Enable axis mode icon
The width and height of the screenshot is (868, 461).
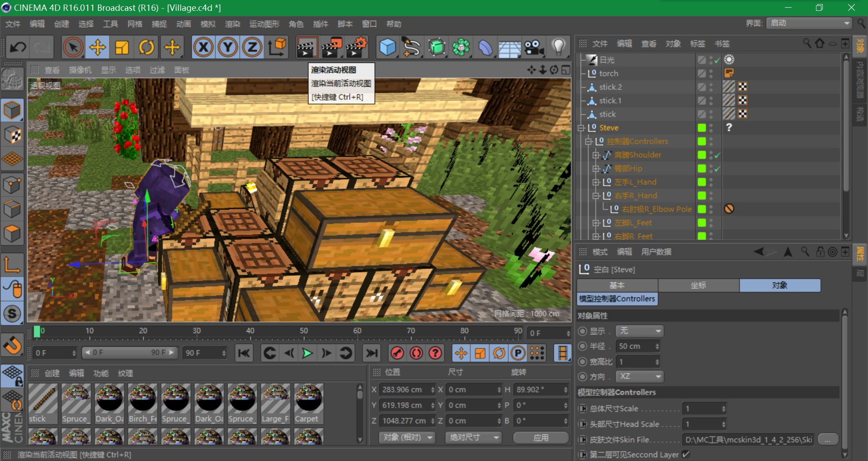coord(12,264)
